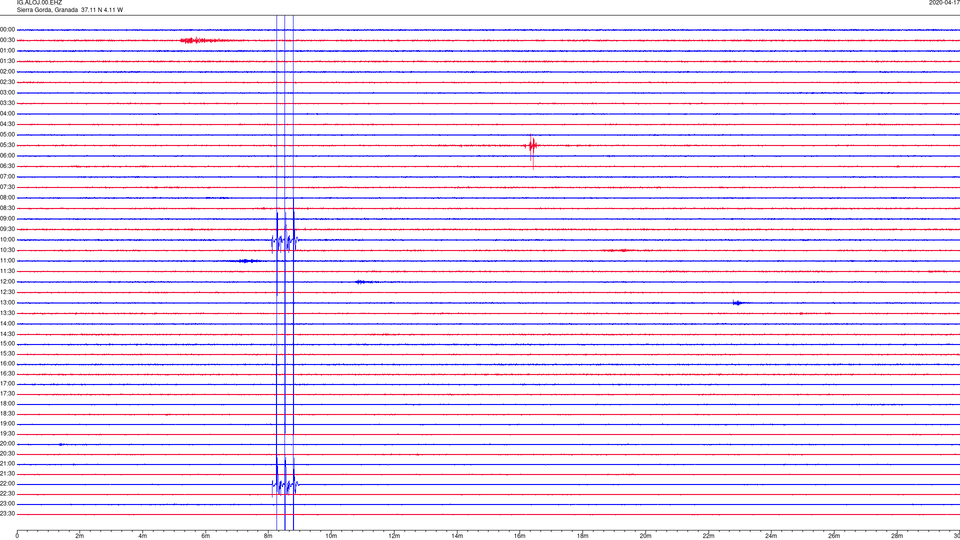Screen dimensions: 960x540
Task: Click the 08:00 time label
Action: (7, 197)
